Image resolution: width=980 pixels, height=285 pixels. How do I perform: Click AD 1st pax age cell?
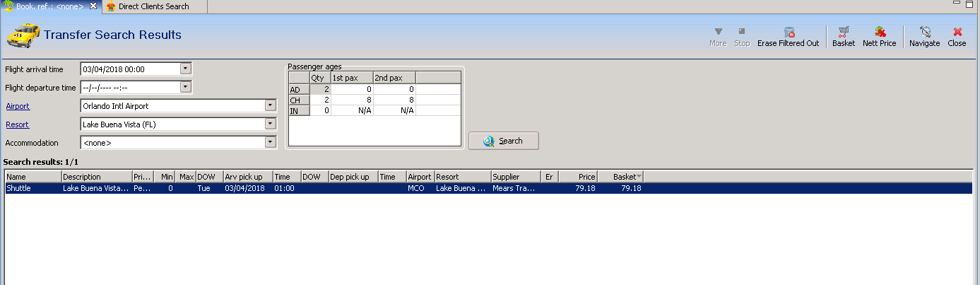tap(352, 89)
